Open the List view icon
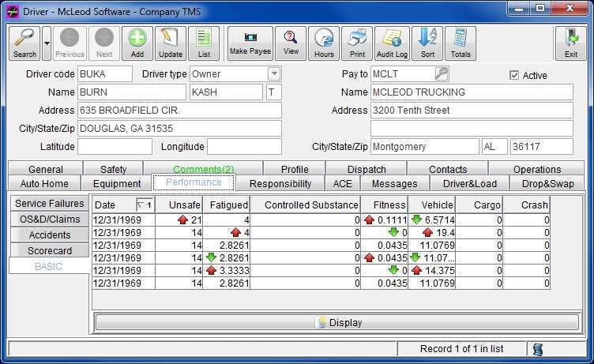 click(204, 43)
